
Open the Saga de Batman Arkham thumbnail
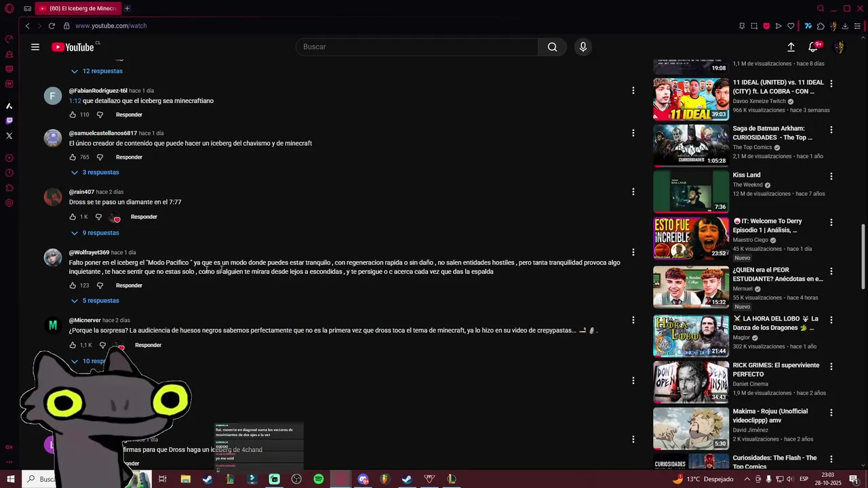coord(691,146)
